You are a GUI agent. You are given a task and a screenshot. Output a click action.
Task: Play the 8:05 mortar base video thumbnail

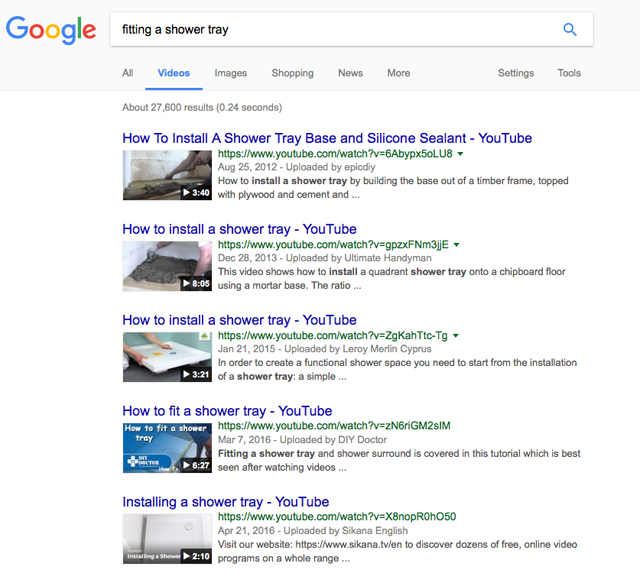[167, 266]
